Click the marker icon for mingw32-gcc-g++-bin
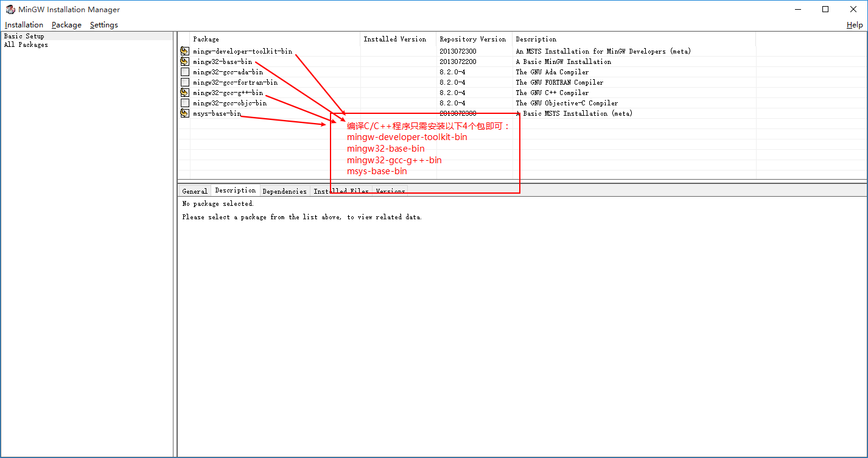 184,92
